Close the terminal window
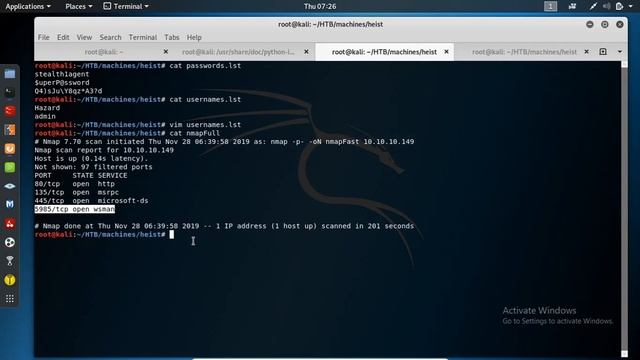 tap(620, 24)
